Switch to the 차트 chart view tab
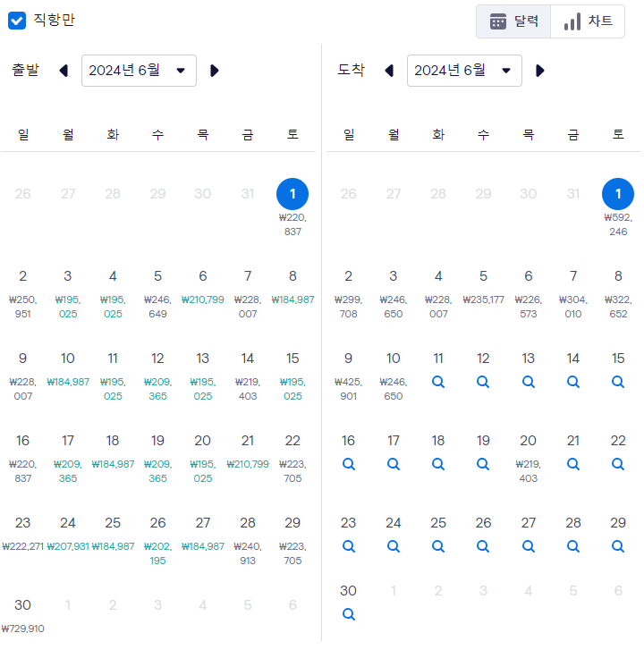The image size is (644, 650). 588,21
